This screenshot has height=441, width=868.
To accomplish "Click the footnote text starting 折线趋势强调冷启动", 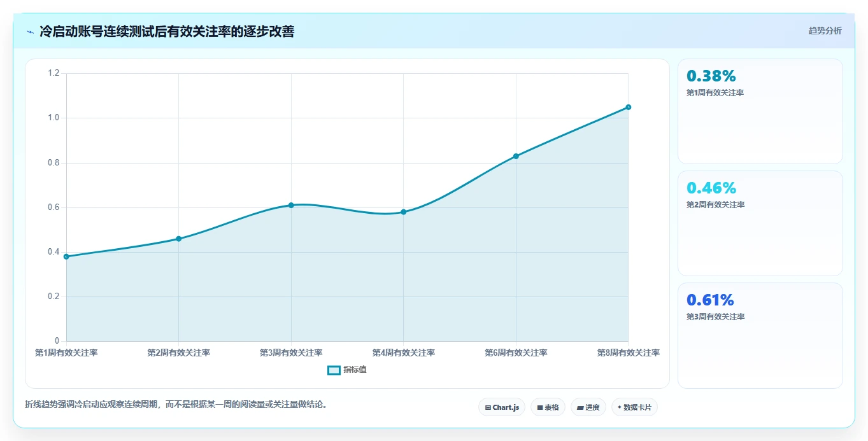I will click(x=176, y=404).
